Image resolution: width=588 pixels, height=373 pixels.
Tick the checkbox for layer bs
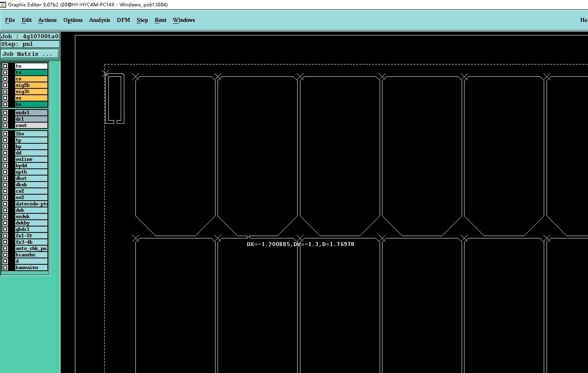point(5,104)
